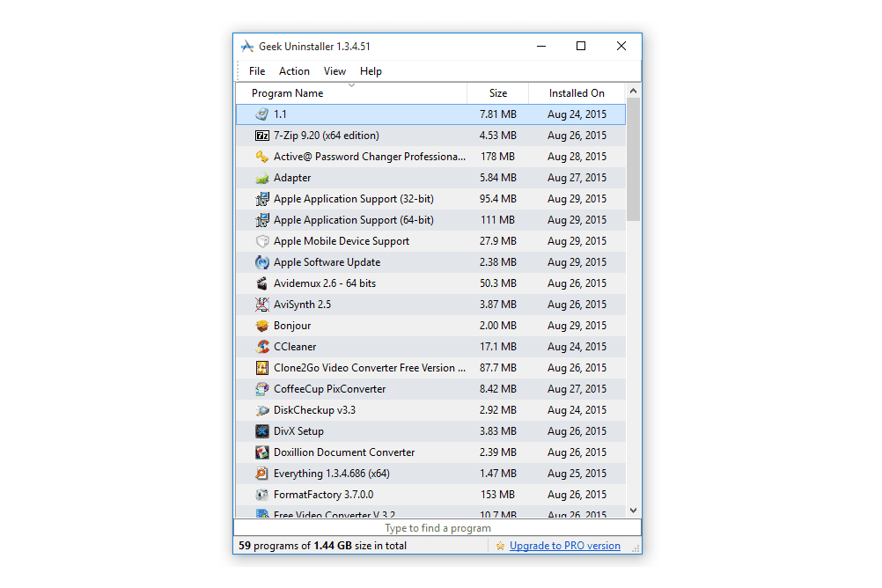882x588 pixels.
Task: Select the Avidemux clapperboard icon
Action: (261, 283)
